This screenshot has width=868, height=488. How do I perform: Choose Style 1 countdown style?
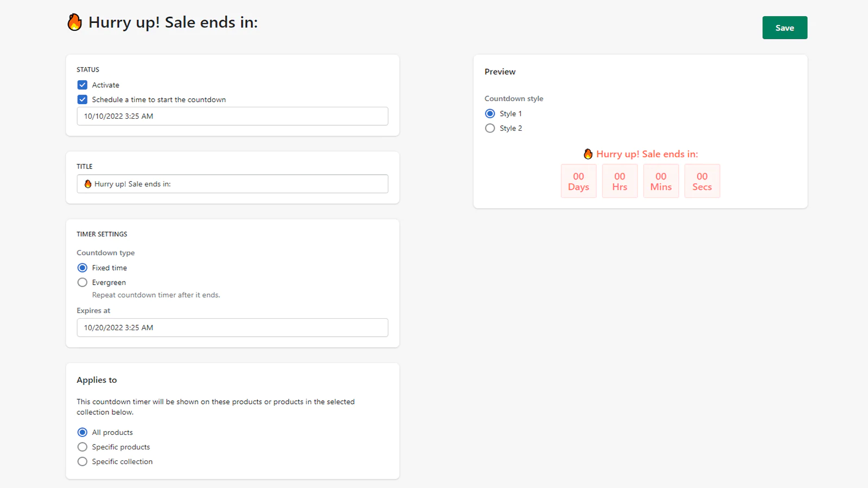(490, 114)
